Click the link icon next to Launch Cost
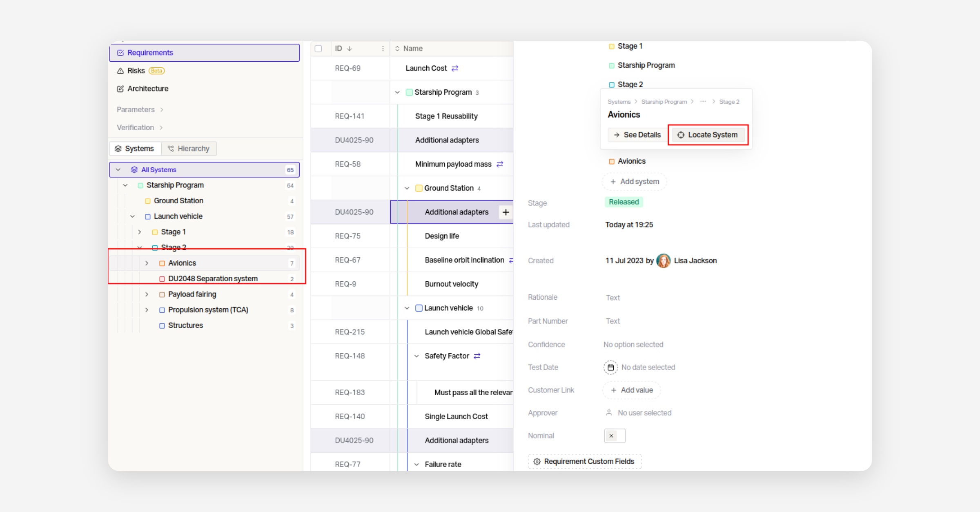The image size is (980, 512). 455,68
